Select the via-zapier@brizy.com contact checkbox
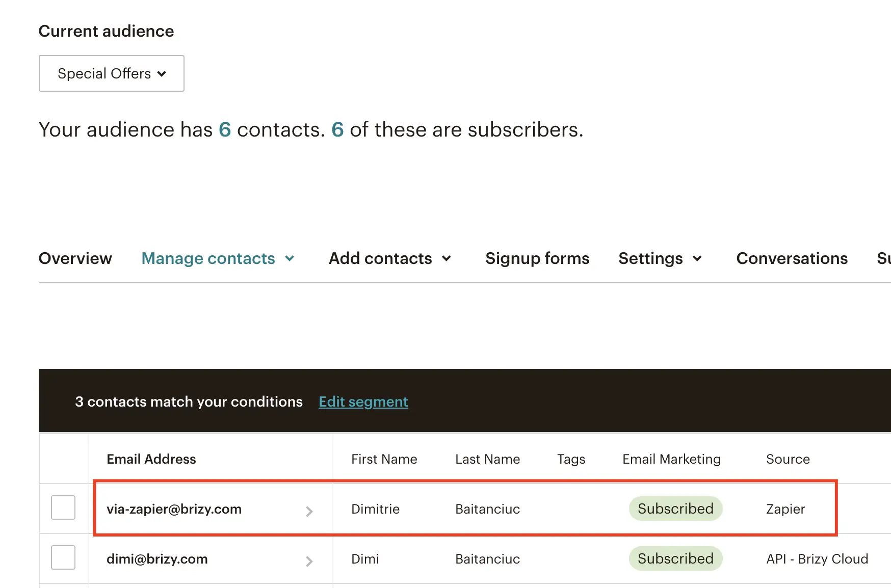 (63, 507)
